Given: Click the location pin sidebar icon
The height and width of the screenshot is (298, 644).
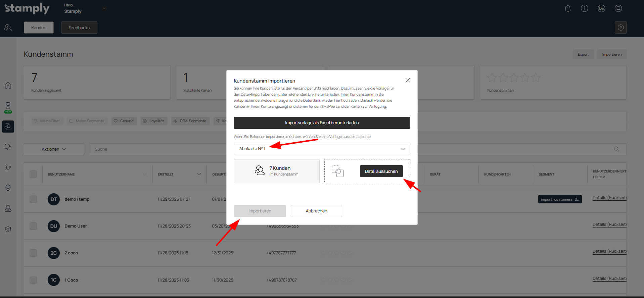Looking at the screenshot, I should click(8, 188).
